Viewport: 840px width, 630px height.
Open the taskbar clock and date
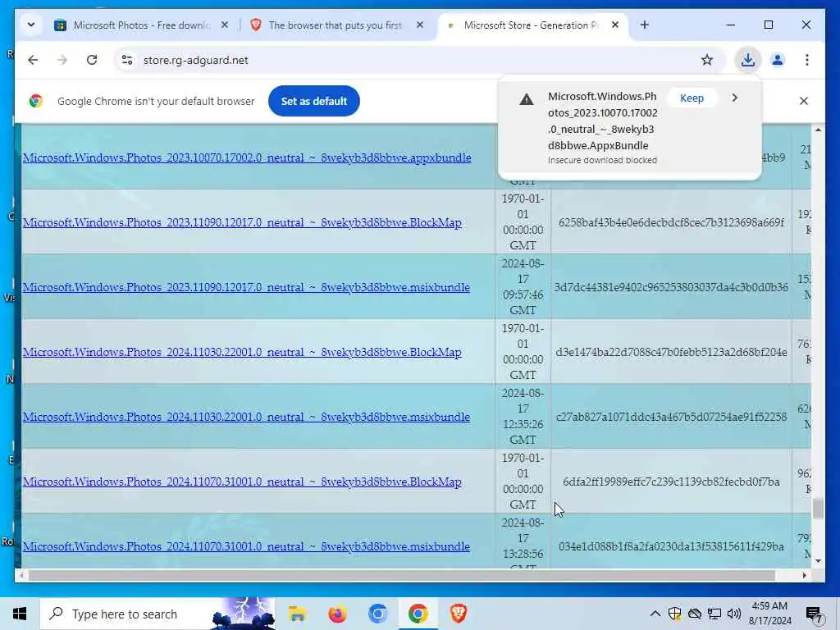(x=769, y=614)
